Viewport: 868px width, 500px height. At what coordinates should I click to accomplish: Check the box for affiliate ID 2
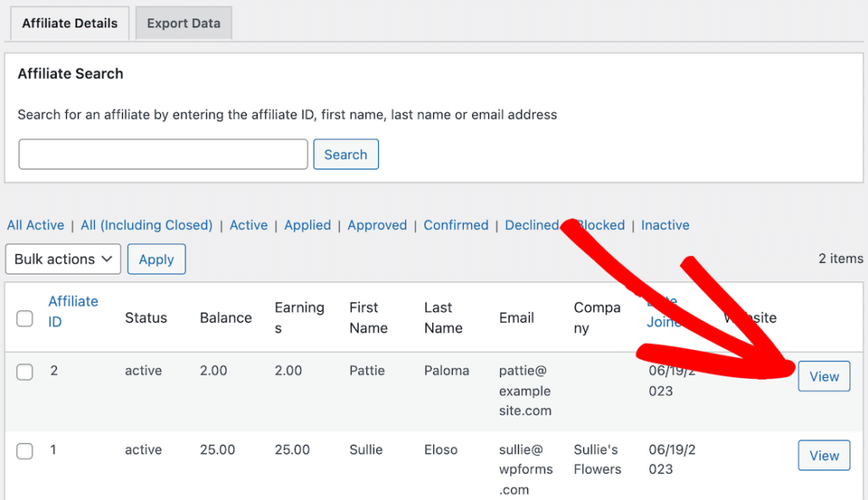[24, 370]
